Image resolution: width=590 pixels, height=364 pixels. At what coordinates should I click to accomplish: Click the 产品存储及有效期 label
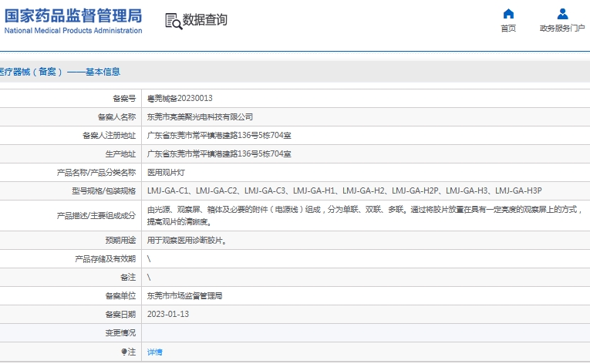coord(106,258)
